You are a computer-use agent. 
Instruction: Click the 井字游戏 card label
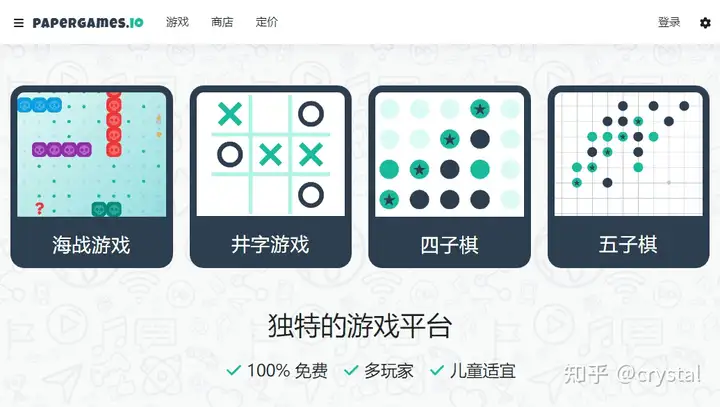[x=270, y=244]
